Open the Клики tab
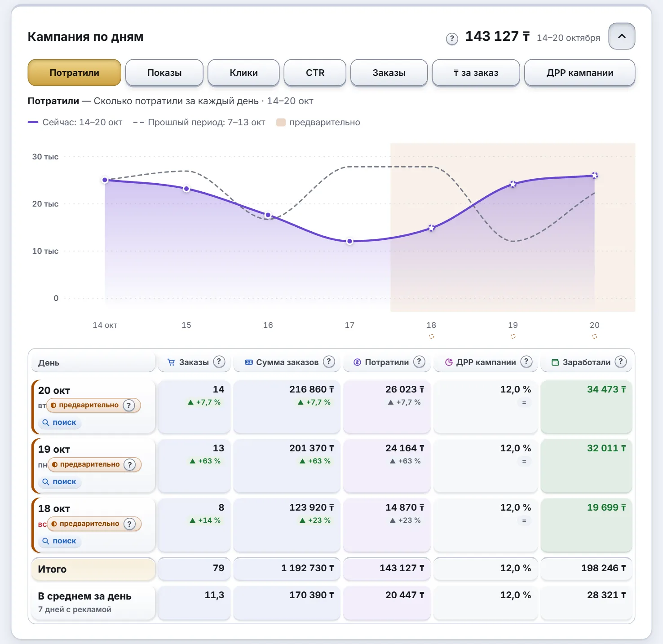Image resolution: width=663 pixels, height=644 pixels. [243, 73]
